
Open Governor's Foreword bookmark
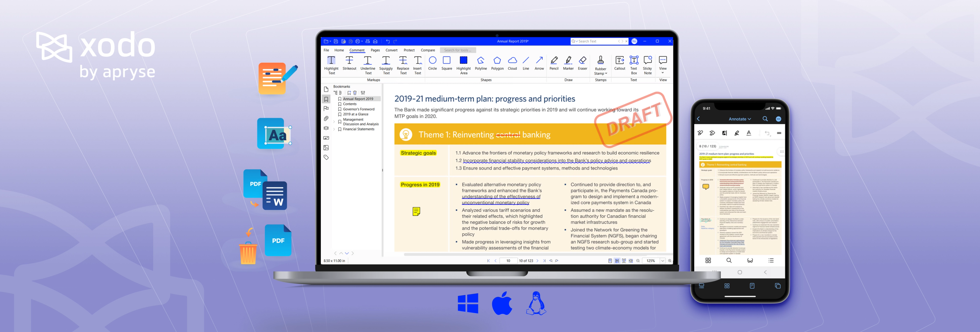(358, 109)
